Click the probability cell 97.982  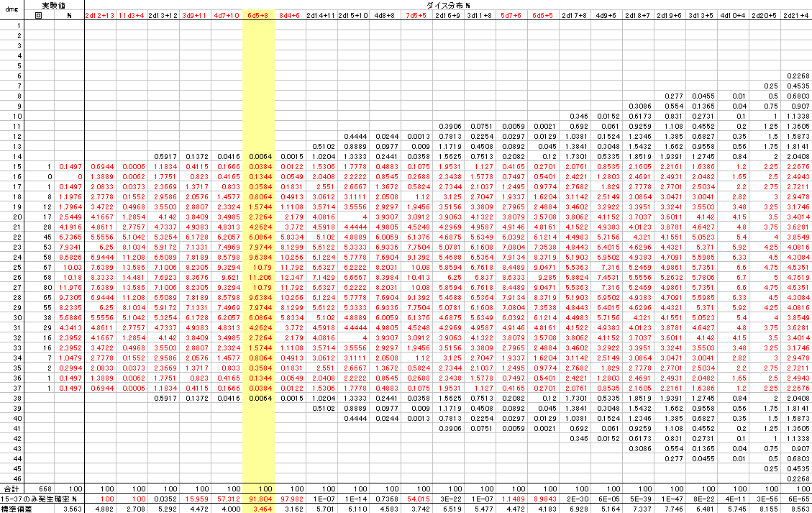(x=289, y=499)
